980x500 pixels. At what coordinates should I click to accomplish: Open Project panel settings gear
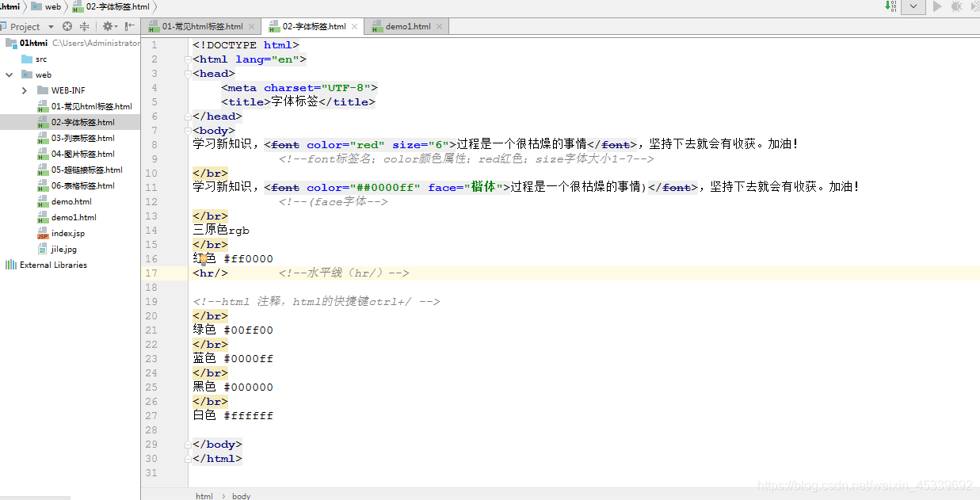(x=109, y=26)
